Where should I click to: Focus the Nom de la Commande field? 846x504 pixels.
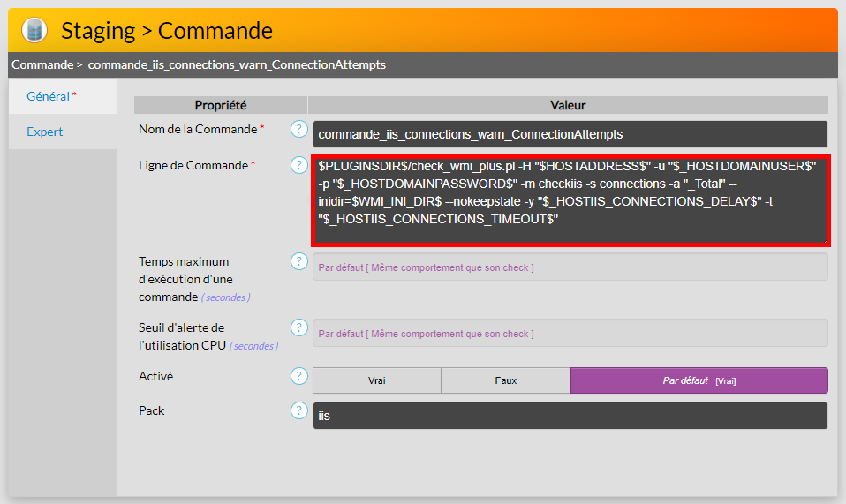point(570,134)
